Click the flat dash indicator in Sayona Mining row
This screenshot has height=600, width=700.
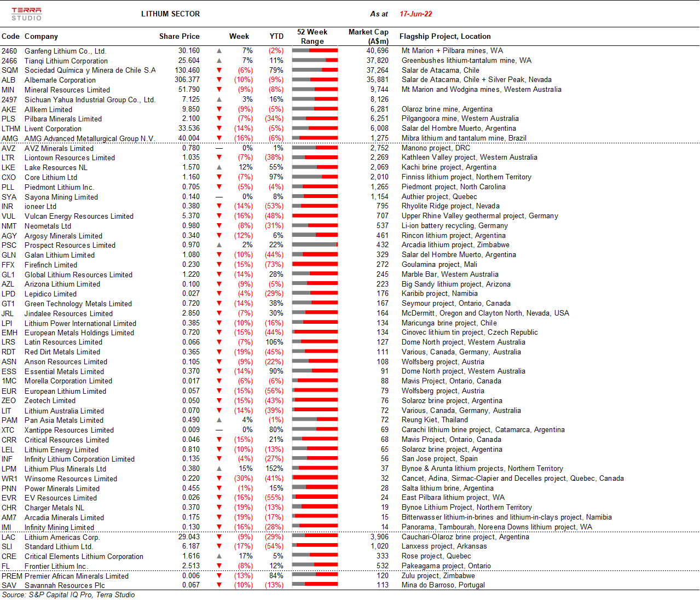[x=219, y=197]
